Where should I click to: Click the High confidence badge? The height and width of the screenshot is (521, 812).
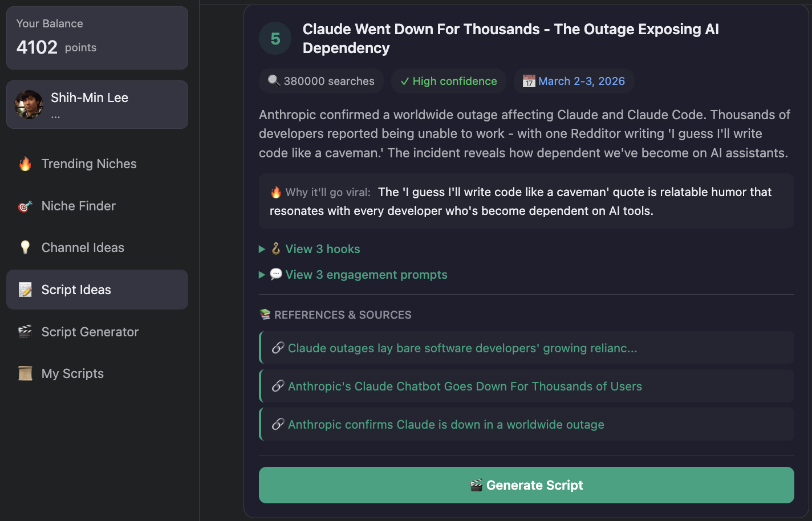point(449,82)
